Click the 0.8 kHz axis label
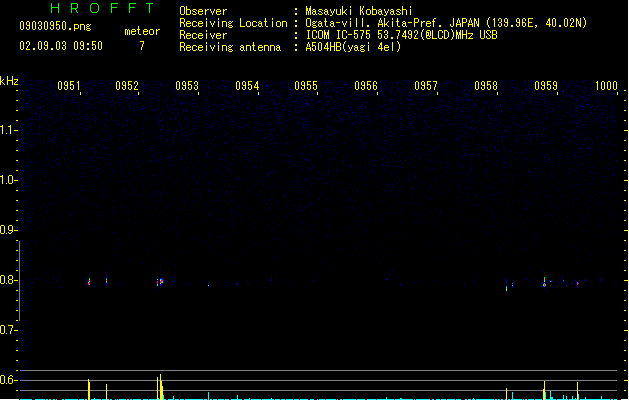 [x=8, y=280]
